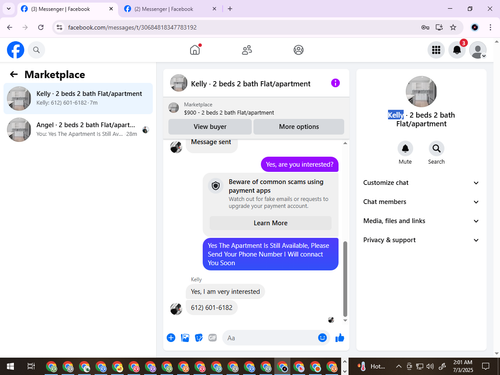Attach a photo using the image icon
The width and height of the screenshot is (500, 375).
tap(185, 338)
